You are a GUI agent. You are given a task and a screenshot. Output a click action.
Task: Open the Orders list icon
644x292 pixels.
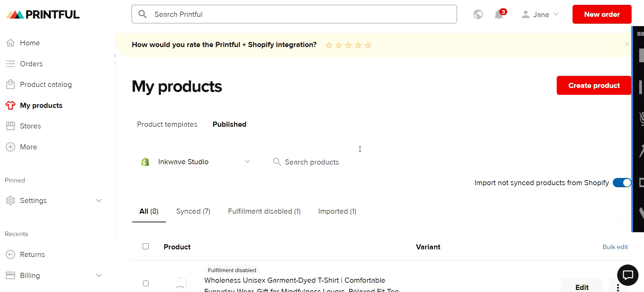coord(11,64)
